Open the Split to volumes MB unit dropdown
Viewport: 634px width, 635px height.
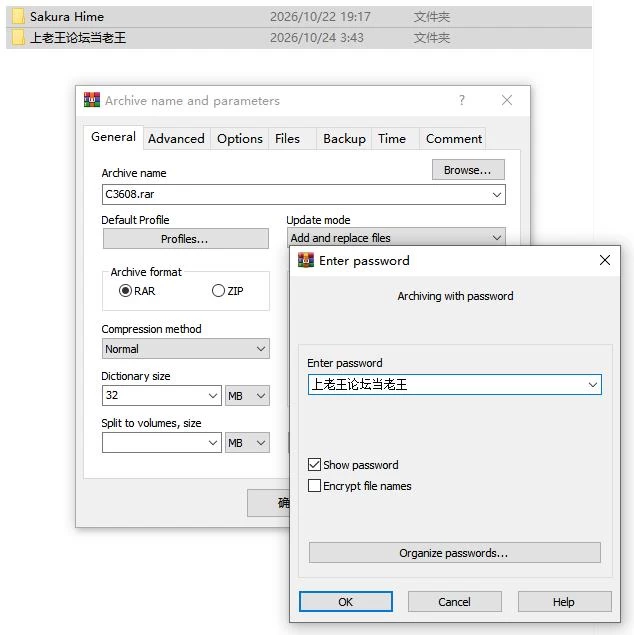tap(247, 443)
